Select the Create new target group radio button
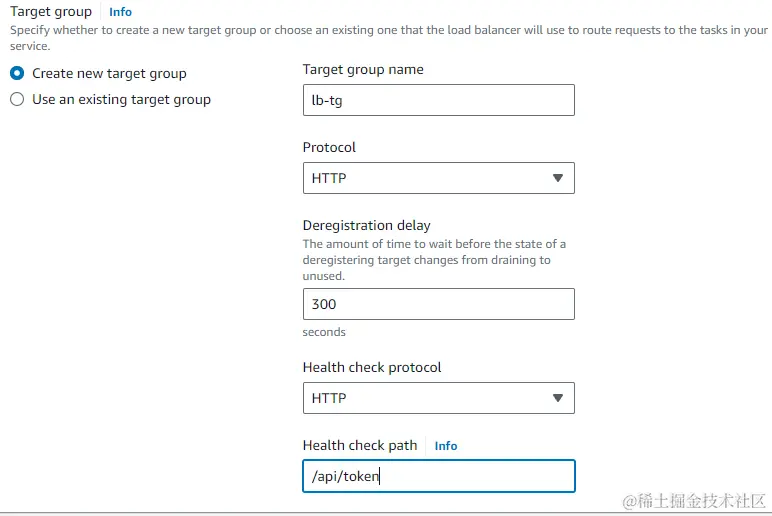 tap(17, 73)
